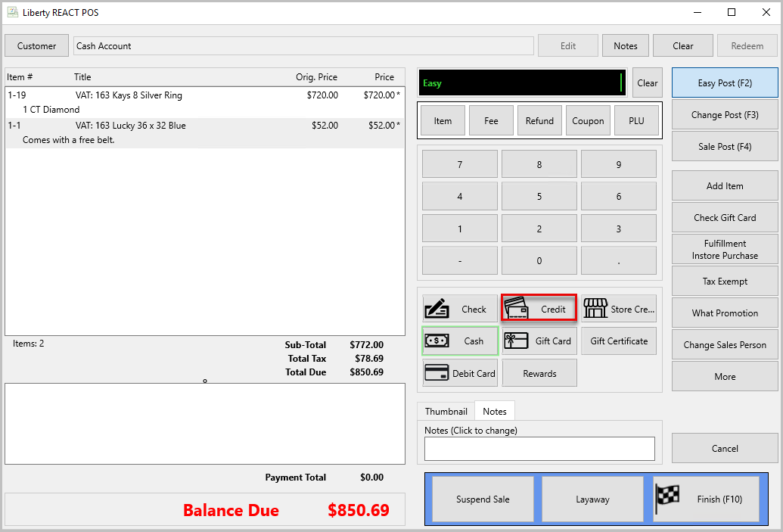
Task: Tap keypad number 2
Action: (539, 229)
